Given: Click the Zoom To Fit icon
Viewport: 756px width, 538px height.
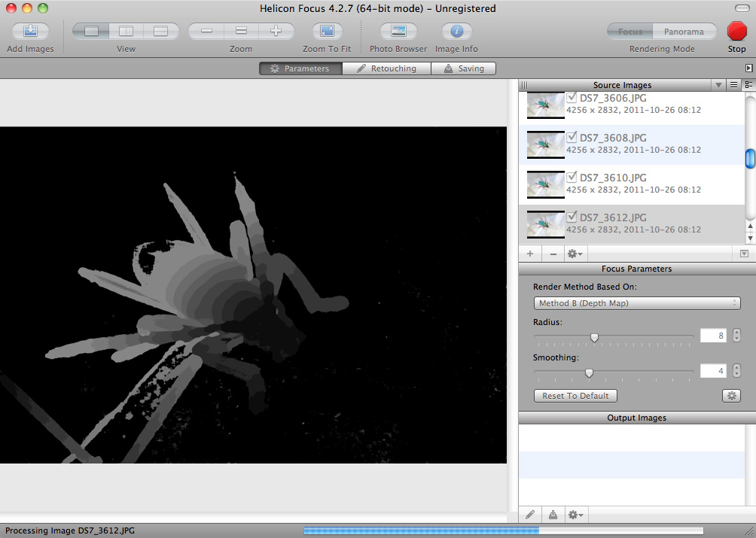Looking at the screenshot, I should (x=327, y=32).
